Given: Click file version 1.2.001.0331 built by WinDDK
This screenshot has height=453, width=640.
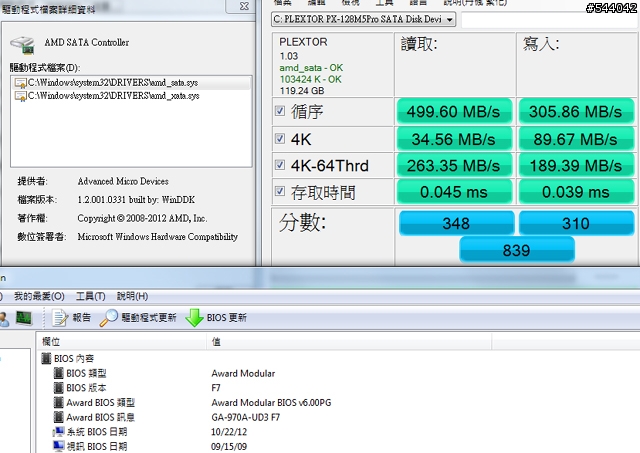Looking at the screenshot, I should click(x=136, y=200).
